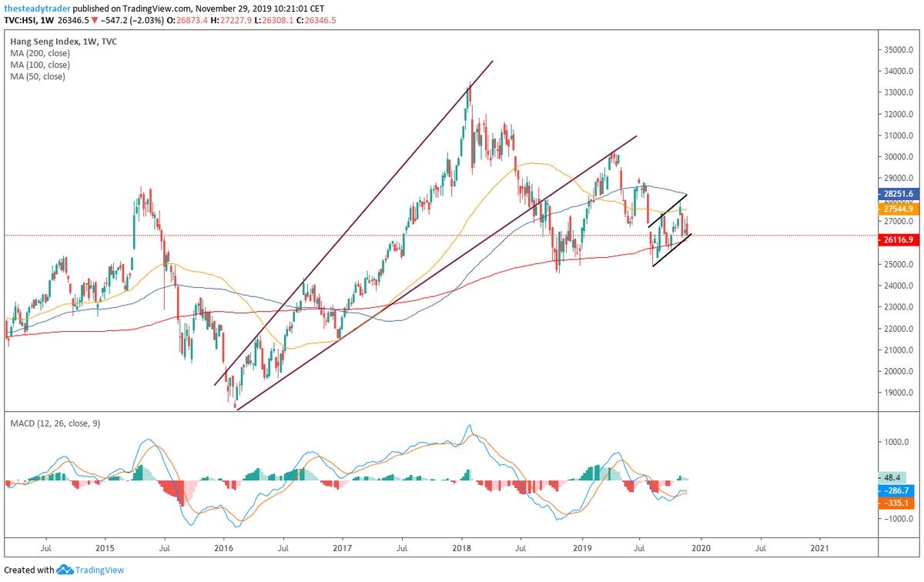The width and height of the screenshot is (924, 582).
Task: Click the TradingView cloud logo icon
Action: (x=65, y=570)
